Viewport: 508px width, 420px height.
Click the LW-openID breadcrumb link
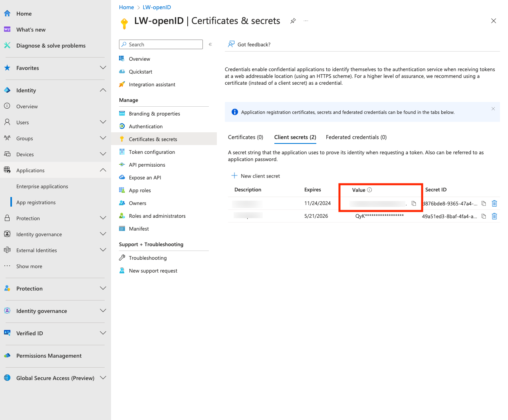(157, 7)
